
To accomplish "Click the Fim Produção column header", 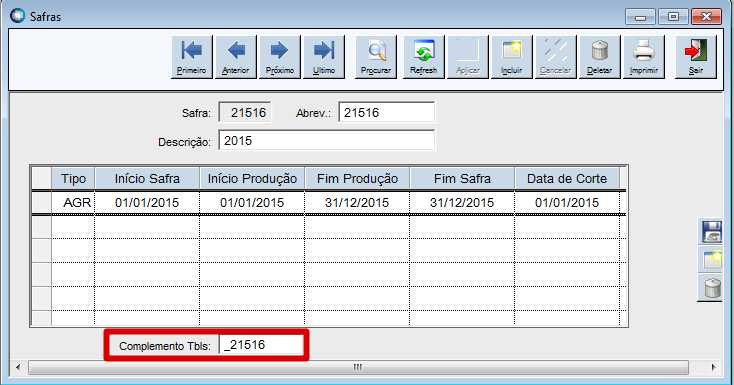I will (357, 178).
